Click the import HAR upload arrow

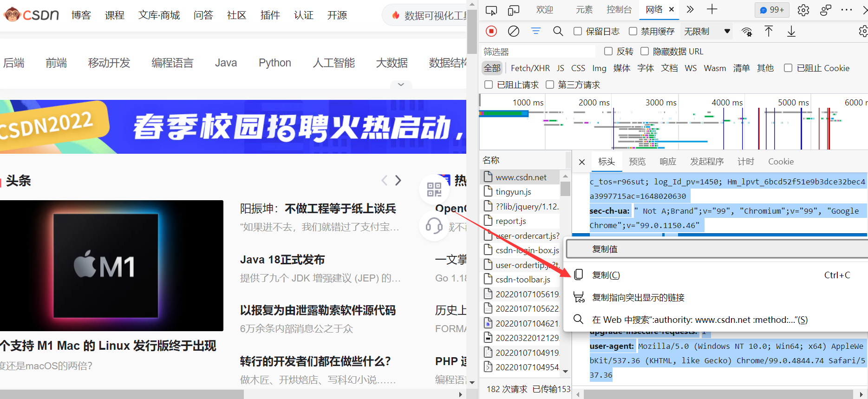click(769, 31)
